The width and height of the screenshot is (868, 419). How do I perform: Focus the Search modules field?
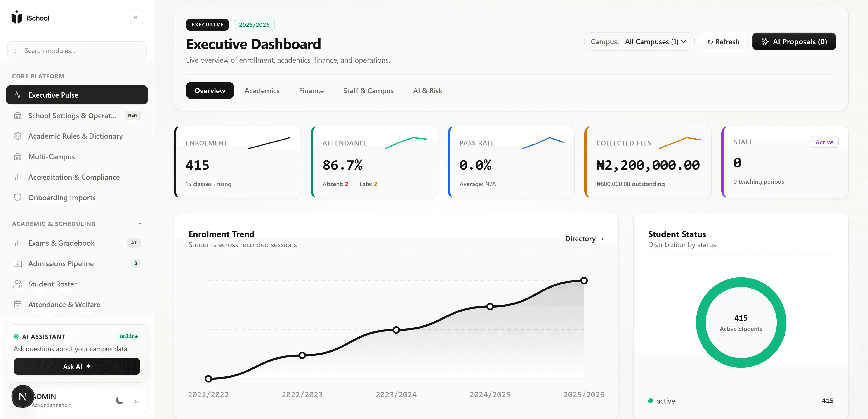coord(77,51)
